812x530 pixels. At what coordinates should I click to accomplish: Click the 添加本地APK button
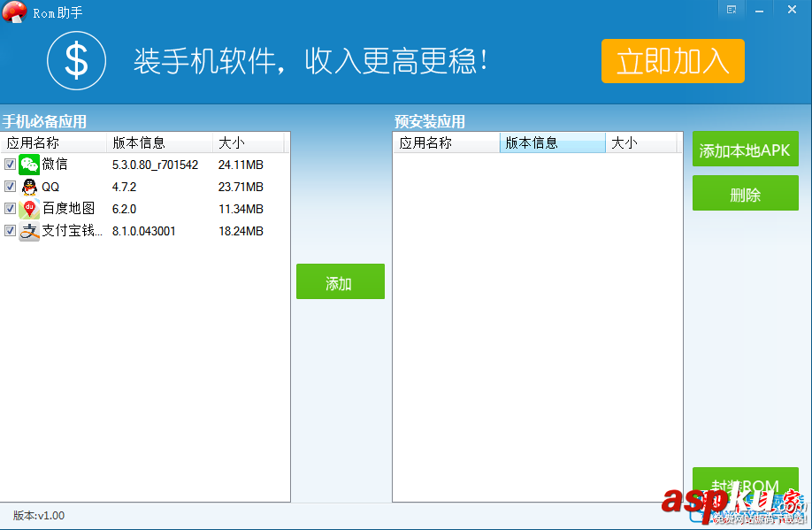(745, 150)
